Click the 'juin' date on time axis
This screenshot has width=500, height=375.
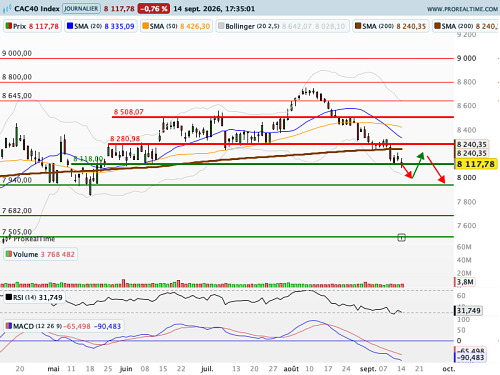point(126,369)
